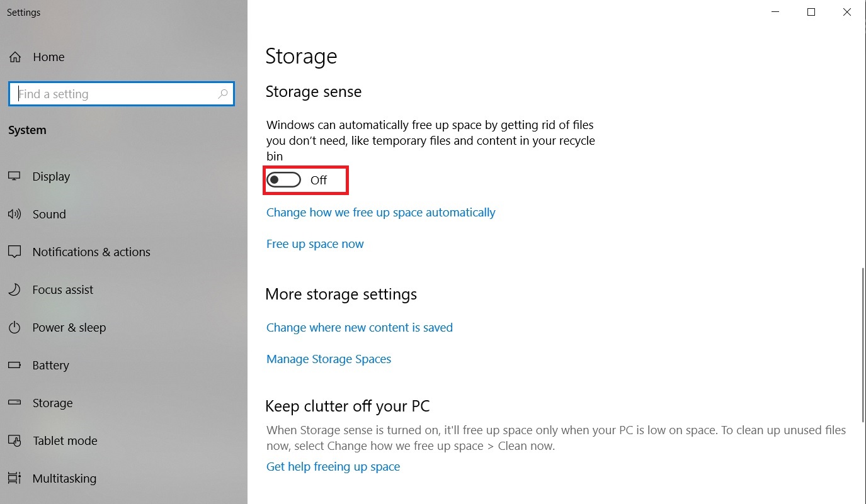
Task: Turn on the Storage sense toggle
Action: [x=284, y=180]
